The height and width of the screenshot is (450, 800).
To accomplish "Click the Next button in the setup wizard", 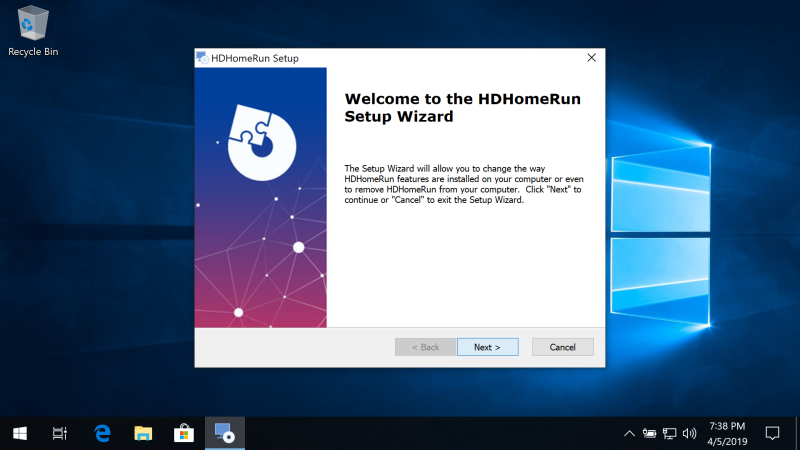I will (x=487, y=347).
